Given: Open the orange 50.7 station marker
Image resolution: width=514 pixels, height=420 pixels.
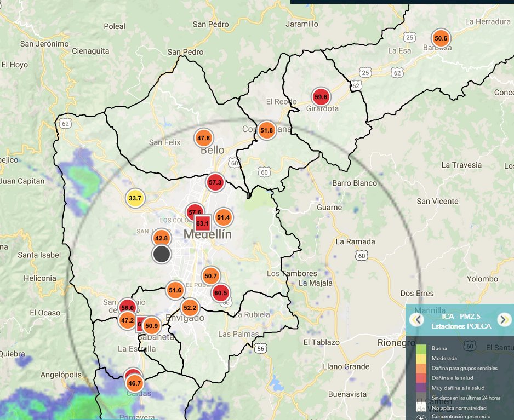Looking at the screenshot, I should click(211, 276).
